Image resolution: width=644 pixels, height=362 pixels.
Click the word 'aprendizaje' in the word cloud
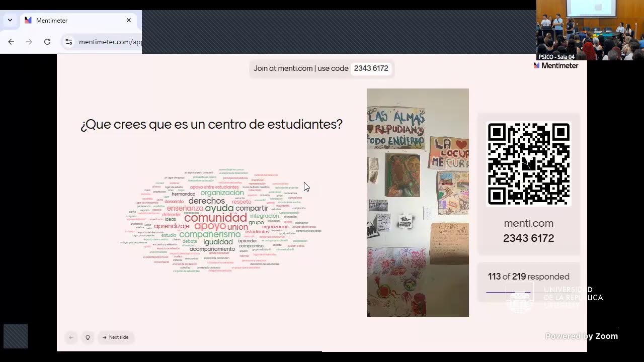tap(172, 226)
